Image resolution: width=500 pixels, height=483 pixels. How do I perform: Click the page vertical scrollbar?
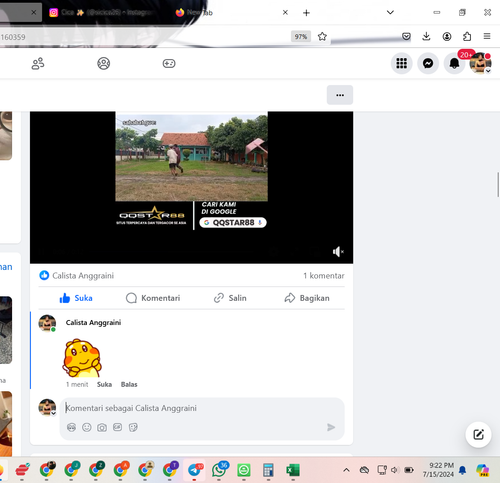pos(498,184)
